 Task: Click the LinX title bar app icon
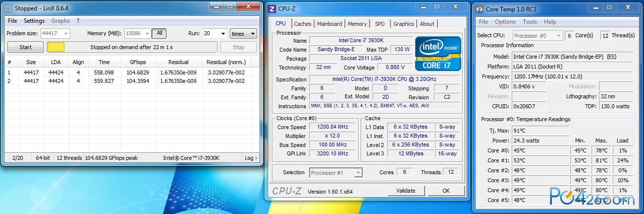pos(9,8)
